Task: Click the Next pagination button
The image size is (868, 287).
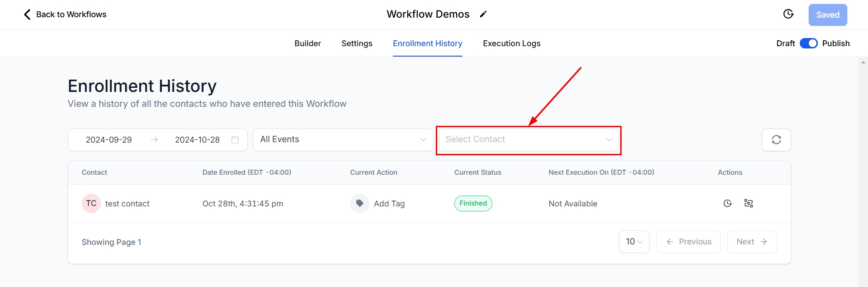Action: tap(751, 242)
